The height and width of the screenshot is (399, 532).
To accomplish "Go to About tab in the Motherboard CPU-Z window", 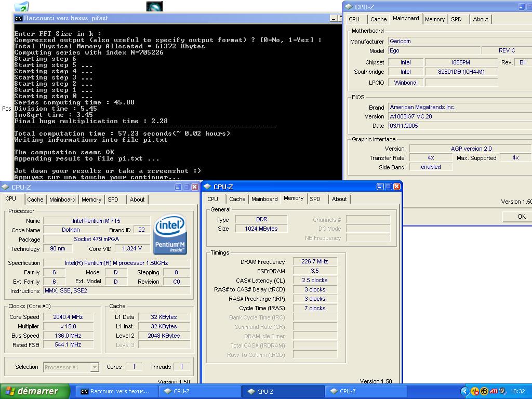I will point(481,19).
